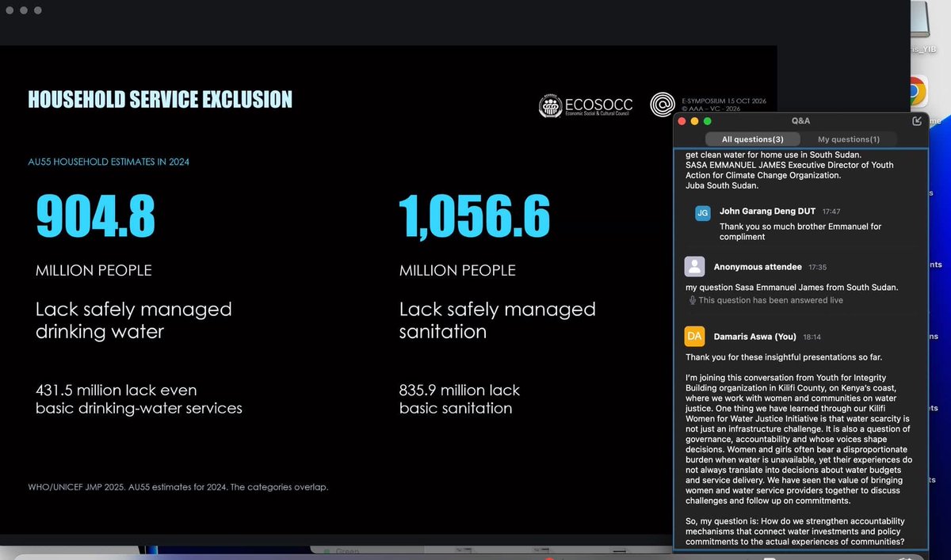Click '835.9 million lack basic sanitation' text

coord(460,399)
